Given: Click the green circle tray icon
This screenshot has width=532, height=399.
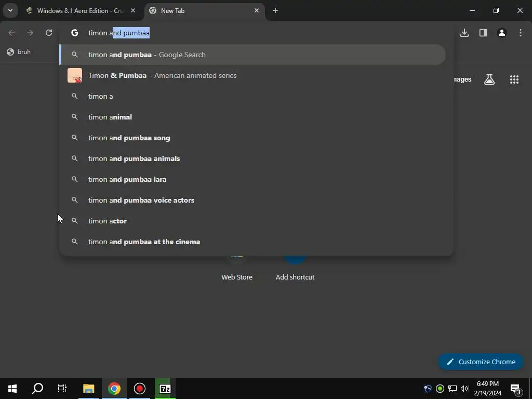Looking at the screenshot, I should 440,389.
